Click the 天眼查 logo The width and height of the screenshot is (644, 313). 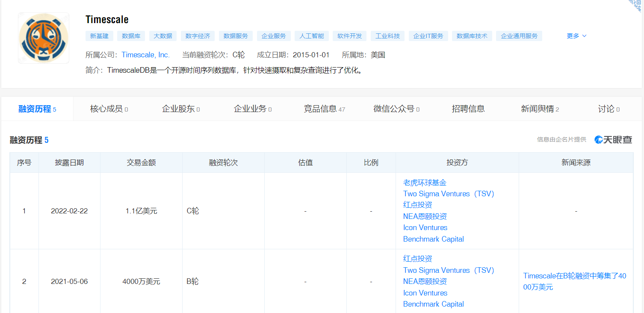pos(613,139)
